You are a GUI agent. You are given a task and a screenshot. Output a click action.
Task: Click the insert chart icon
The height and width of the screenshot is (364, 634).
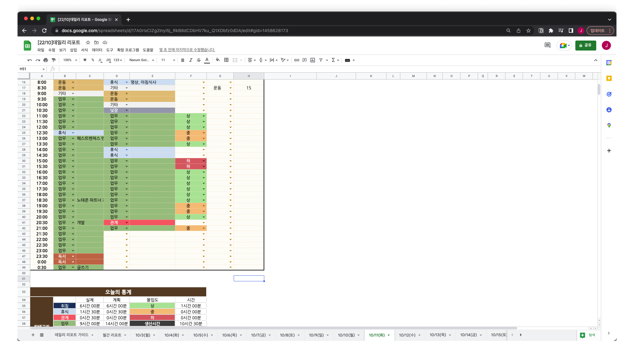[313, 60]
